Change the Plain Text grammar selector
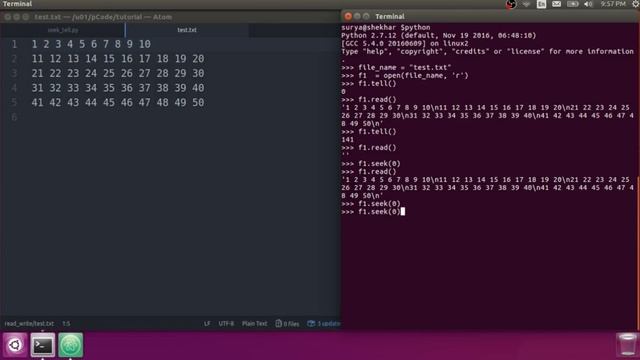 click(x=254, y=324)
